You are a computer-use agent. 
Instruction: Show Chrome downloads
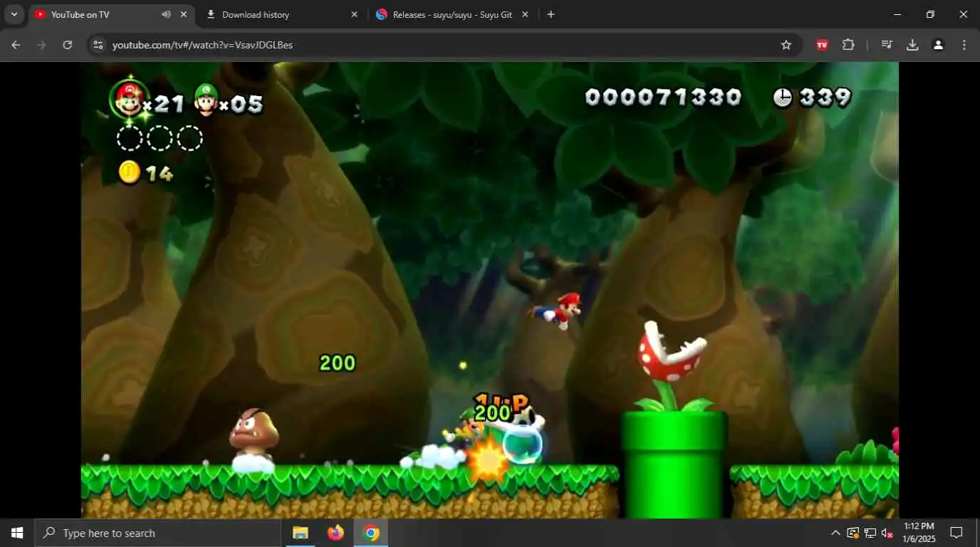coord(912,45)
